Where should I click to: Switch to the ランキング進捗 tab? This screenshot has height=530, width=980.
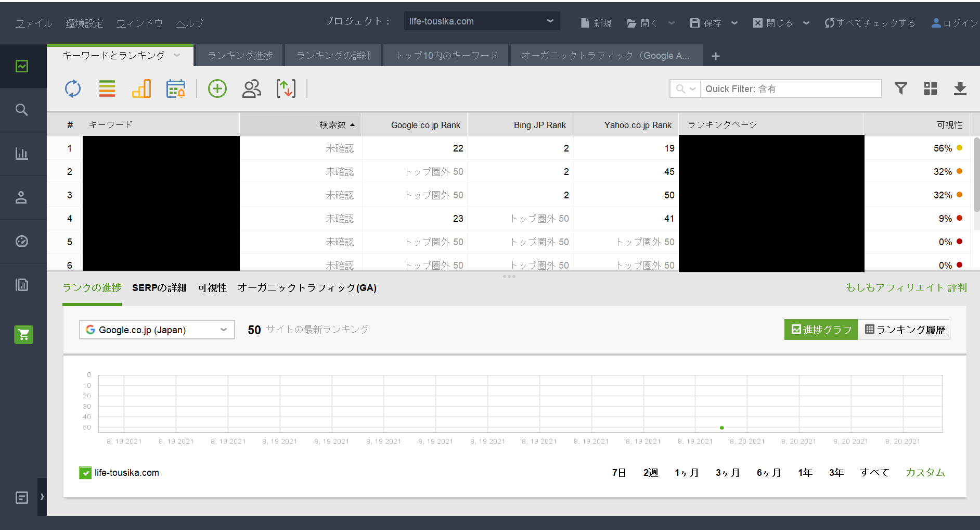240,55
